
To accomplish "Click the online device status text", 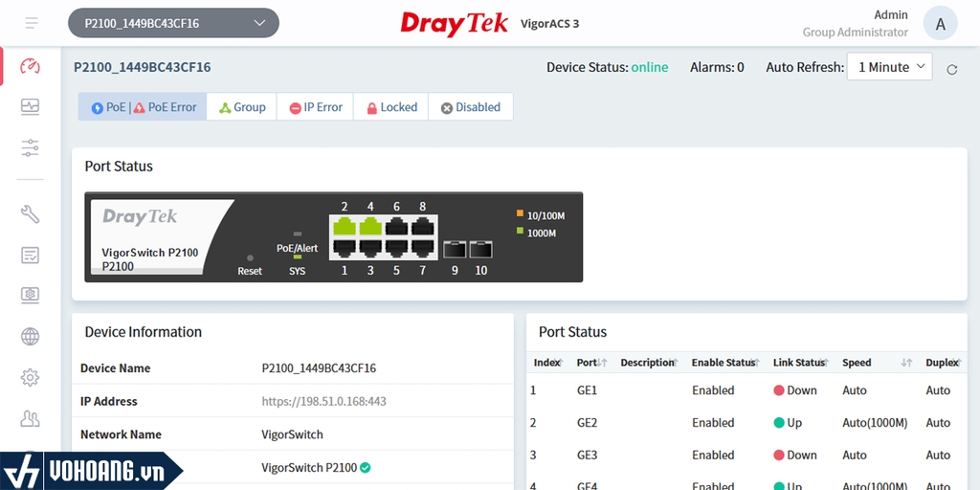I will [x=650, y=68].
